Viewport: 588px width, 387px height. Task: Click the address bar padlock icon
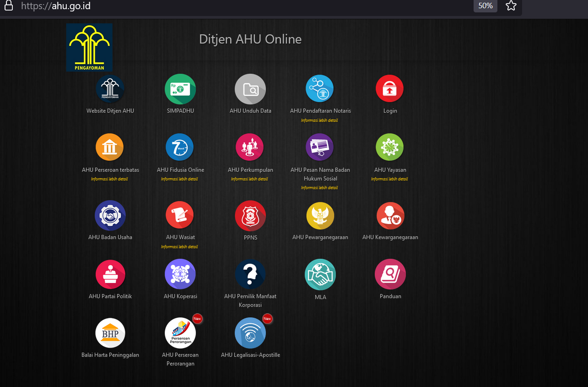click(8, 6)
